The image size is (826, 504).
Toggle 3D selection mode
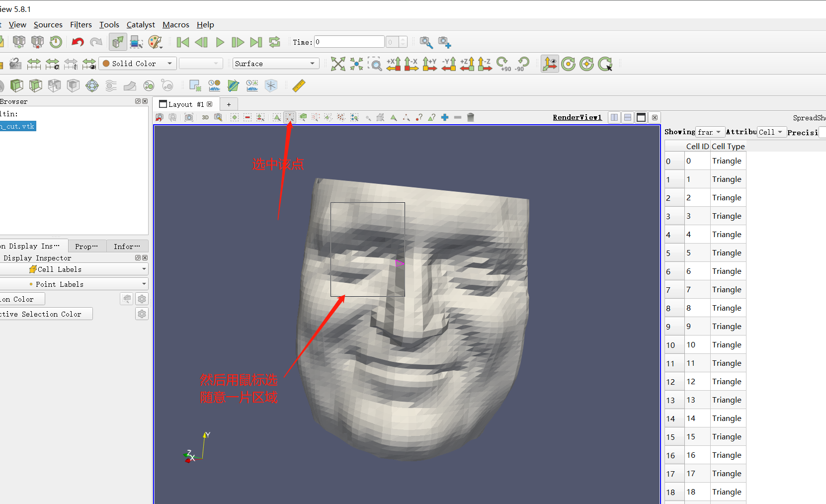(x=205, y=117)
